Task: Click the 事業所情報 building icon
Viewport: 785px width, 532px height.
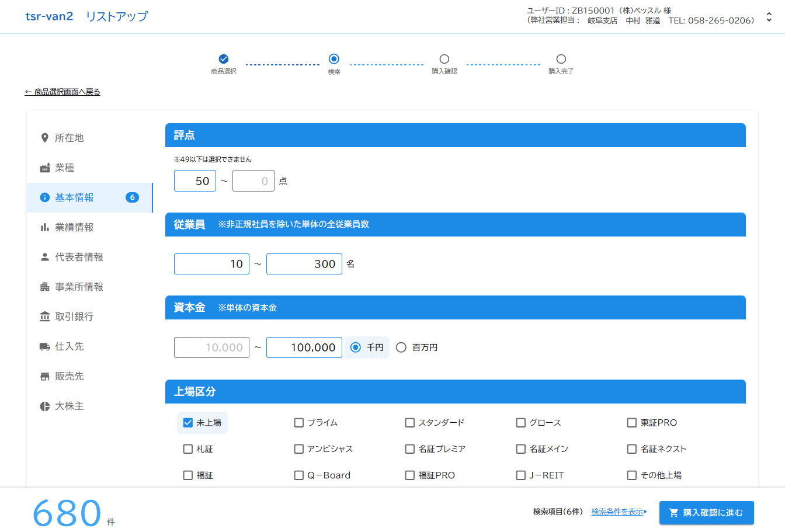Action: point(44,287)
